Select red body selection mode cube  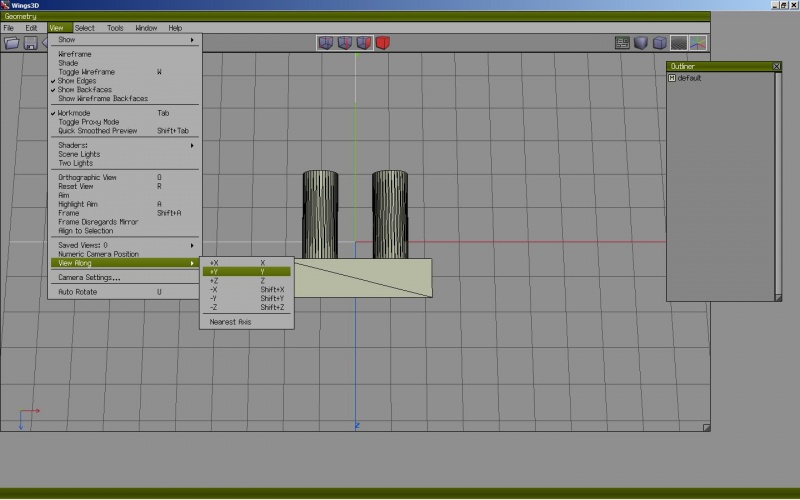click(x=383, y=43)
